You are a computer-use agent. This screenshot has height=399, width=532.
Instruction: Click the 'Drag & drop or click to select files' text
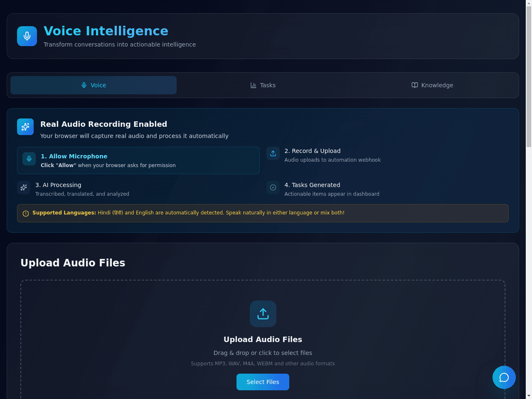pyautogui.click(x=263, y=353)
